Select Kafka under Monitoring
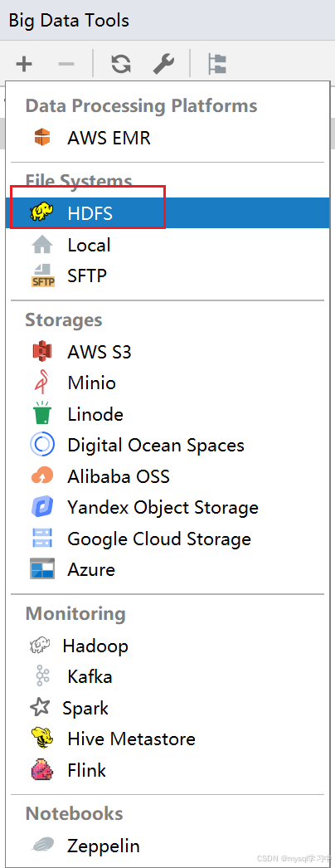335x868 pixels. point(167,676)
